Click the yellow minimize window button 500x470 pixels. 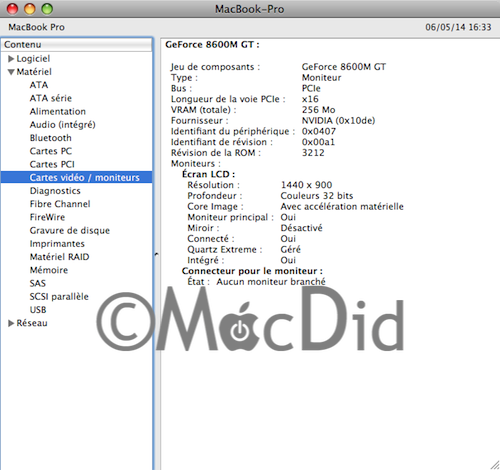(x=30, y=9)
